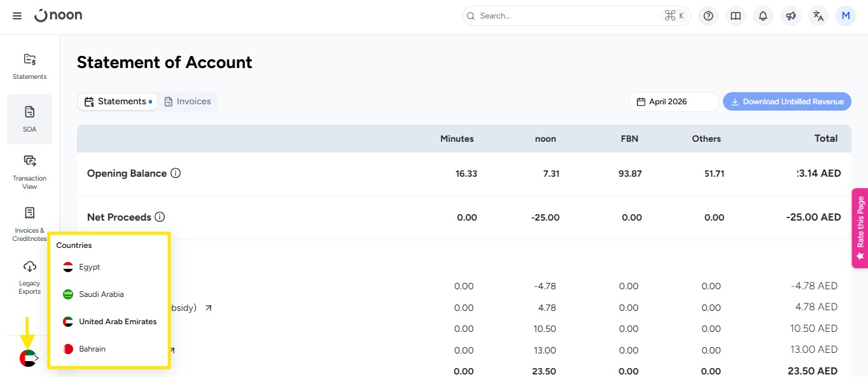The height and width of the screenshot is (377, 868).
Task: Click info icon beside Net Proceeds
Action: coord(160,217)
